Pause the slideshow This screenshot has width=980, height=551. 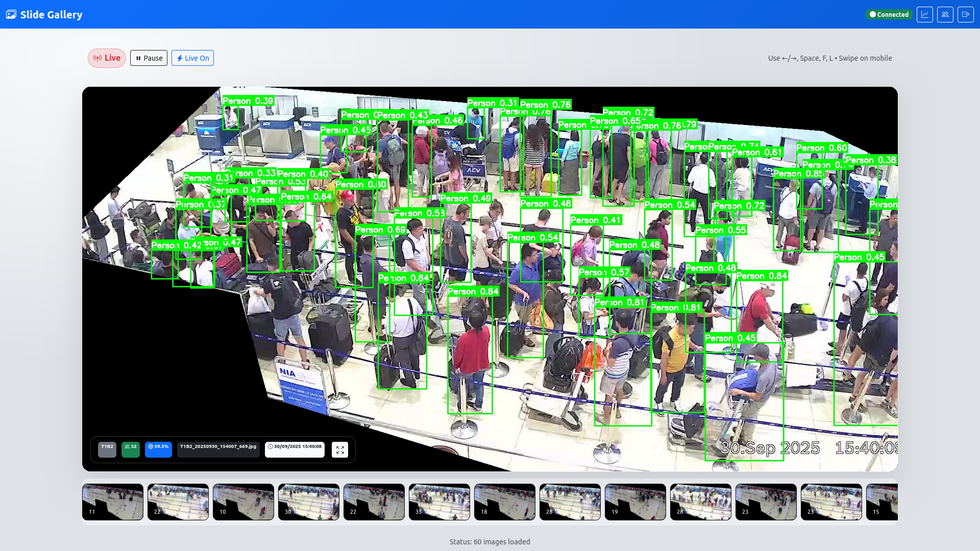(x=149, y=58)
